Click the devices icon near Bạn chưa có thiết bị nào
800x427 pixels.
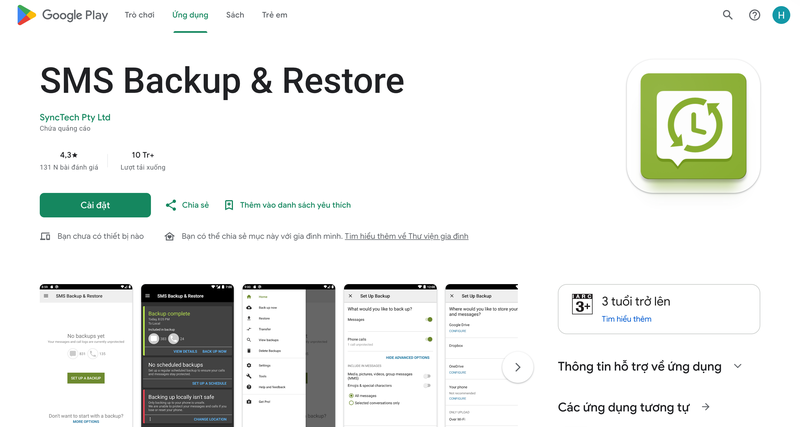tap(45, 236)
